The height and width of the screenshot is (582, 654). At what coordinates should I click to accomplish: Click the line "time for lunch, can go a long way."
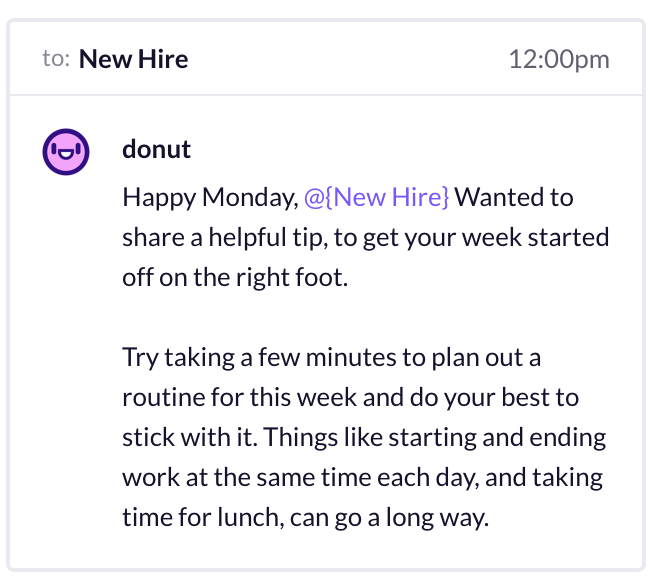[305, 518]
